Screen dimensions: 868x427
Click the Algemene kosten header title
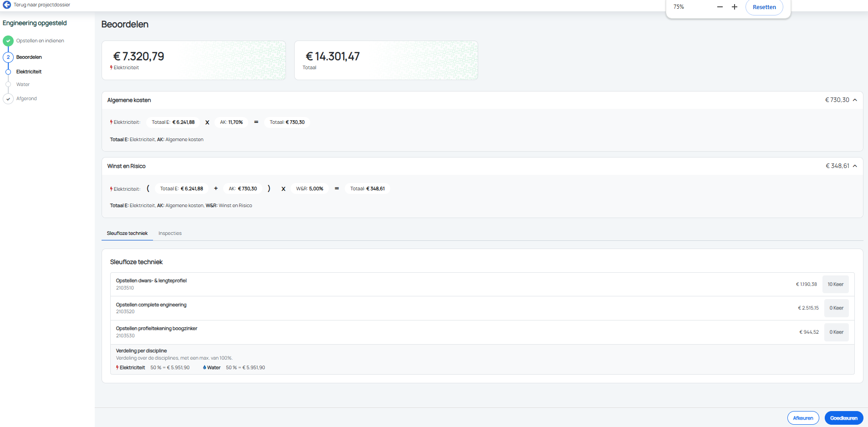pos(129,100)
